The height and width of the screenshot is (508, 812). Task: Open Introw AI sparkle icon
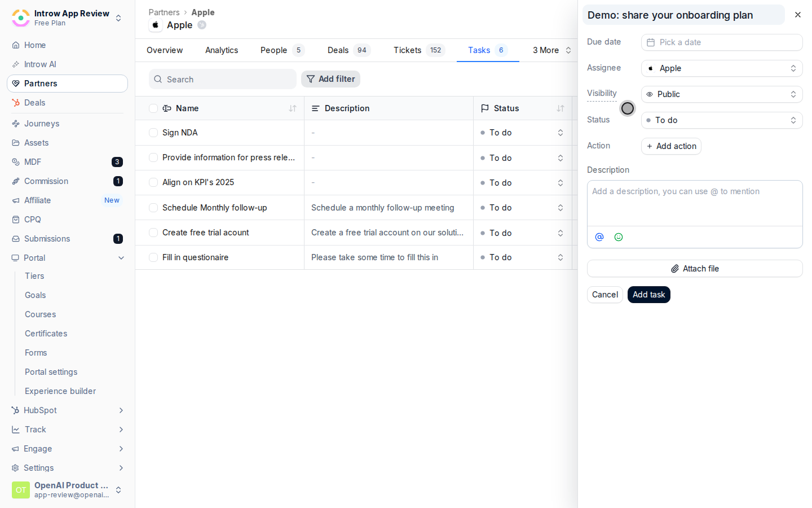click(x=16, y=64)
